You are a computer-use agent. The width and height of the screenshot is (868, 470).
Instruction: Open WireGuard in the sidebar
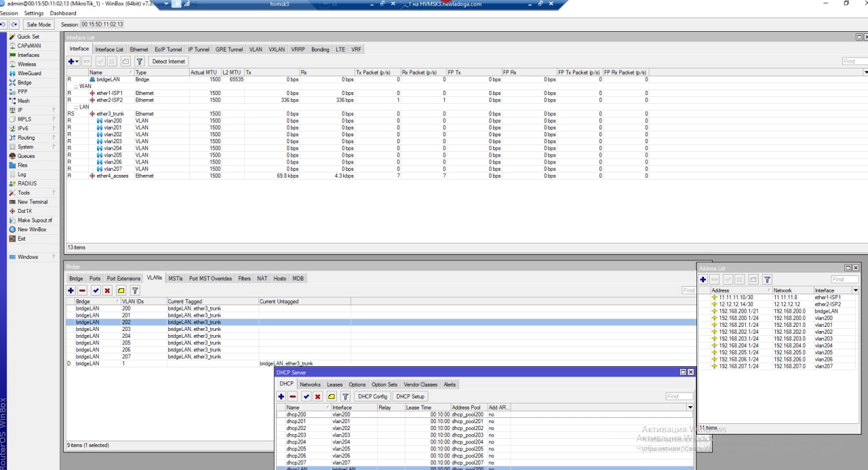click(x=29, y=73)
